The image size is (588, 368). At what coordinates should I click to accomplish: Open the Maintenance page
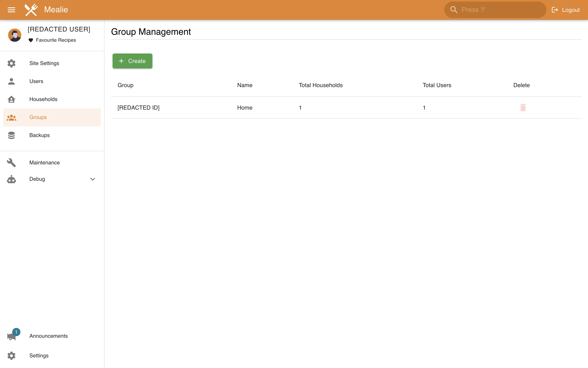(52, 163)
